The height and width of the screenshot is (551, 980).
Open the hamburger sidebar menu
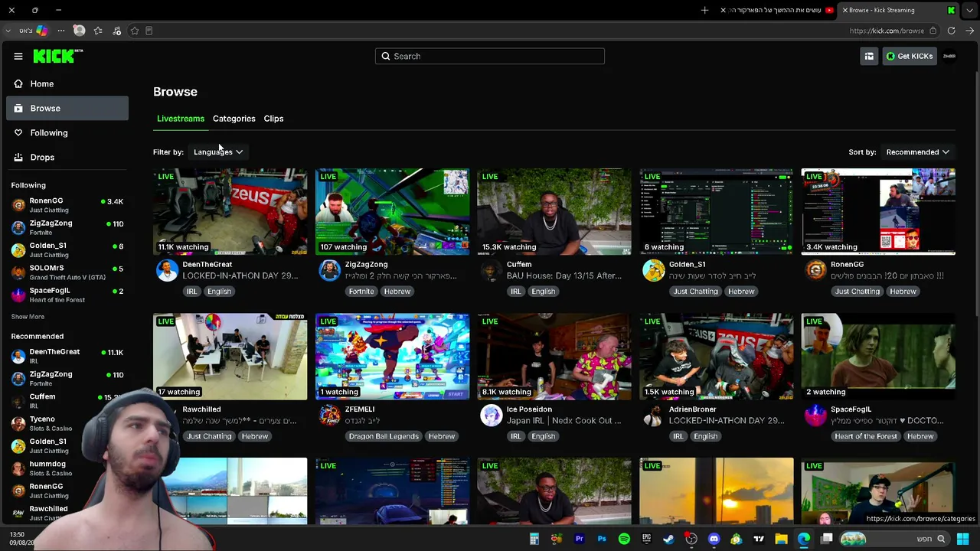18,56
